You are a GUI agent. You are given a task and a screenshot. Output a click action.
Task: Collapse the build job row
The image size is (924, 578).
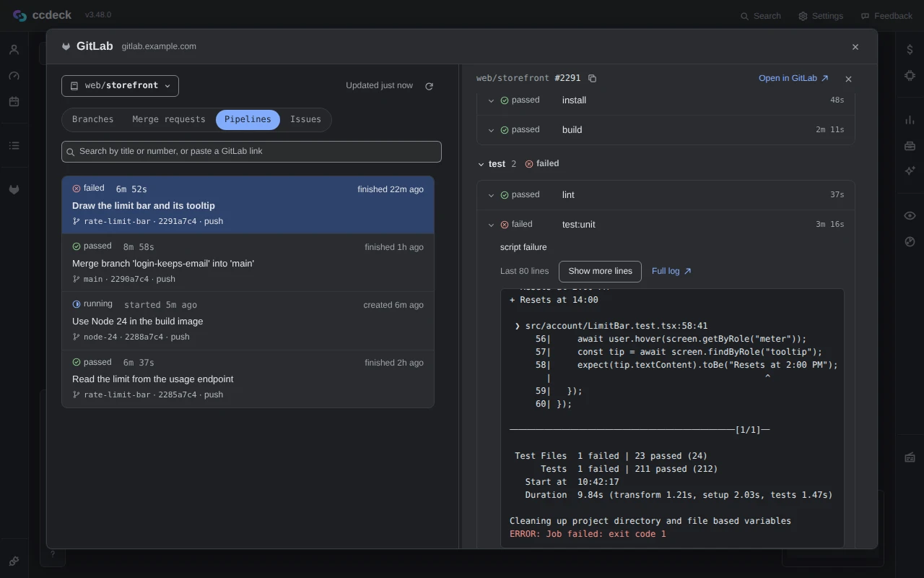click(x=491, y=130)
